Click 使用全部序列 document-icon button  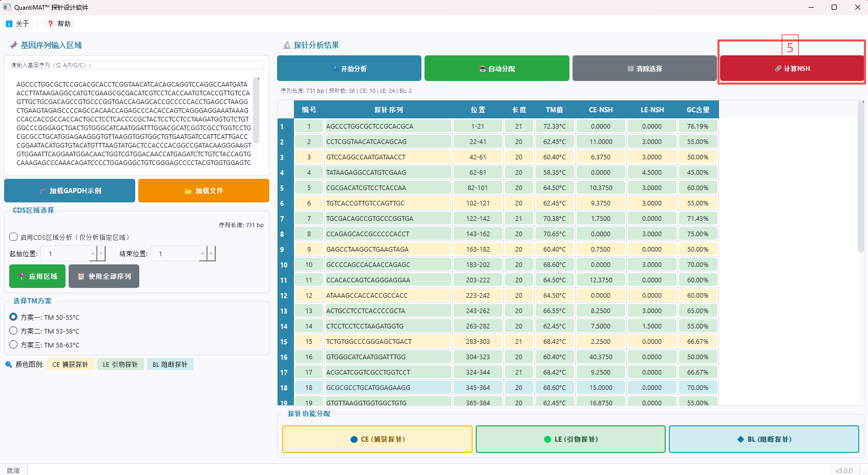click(x=104, y=276)
